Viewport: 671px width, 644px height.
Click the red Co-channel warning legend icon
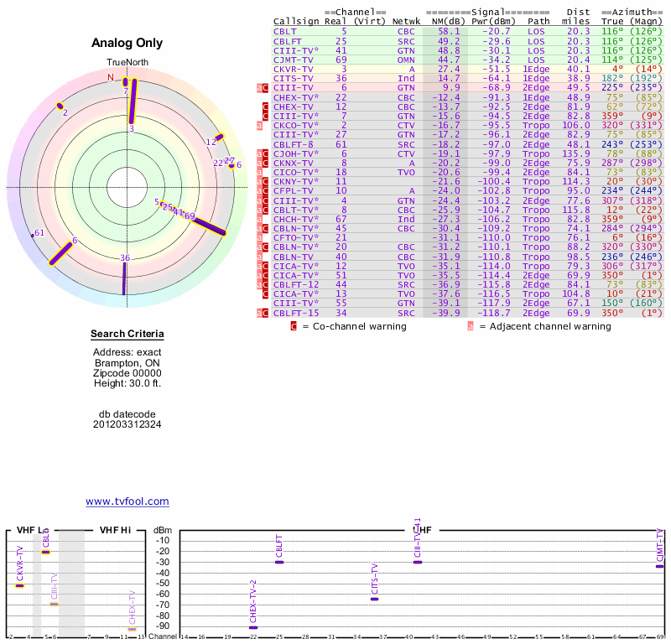click(x=294, y=326)
